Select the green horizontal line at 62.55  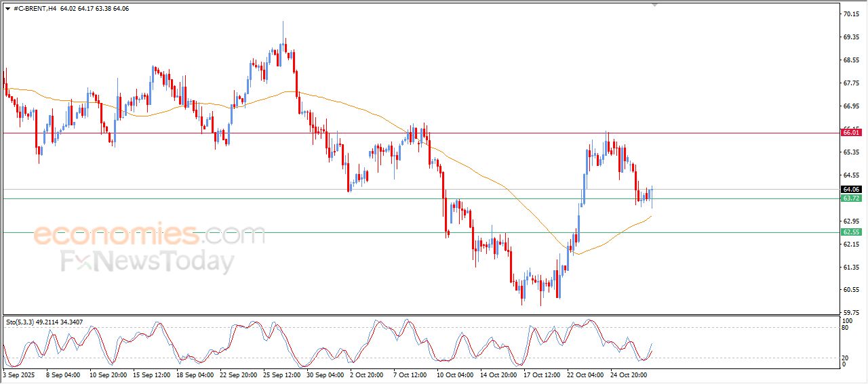click(339, 232)
